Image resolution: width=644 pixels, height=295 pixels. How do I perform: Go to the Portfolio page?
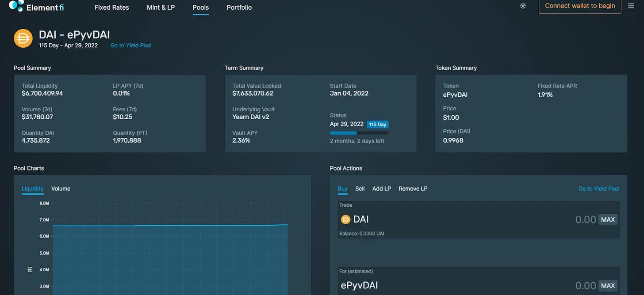coord(239,8)
